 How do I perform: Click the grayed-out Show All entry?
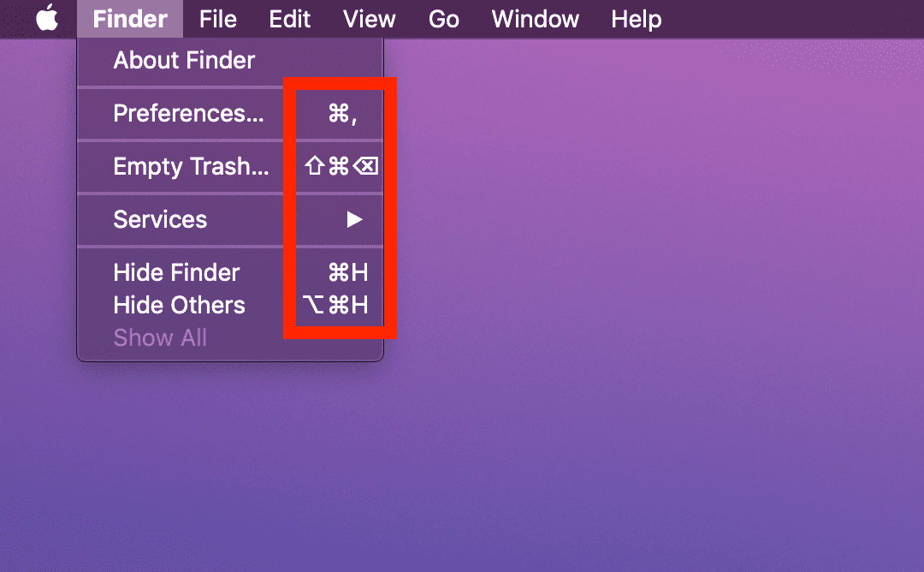(x=160, y=338)
